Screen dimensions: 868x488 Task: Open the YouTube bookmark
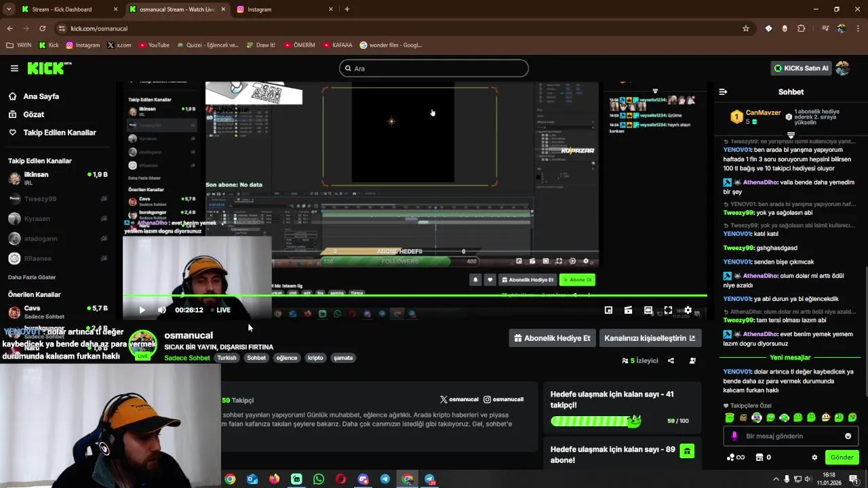154,45
